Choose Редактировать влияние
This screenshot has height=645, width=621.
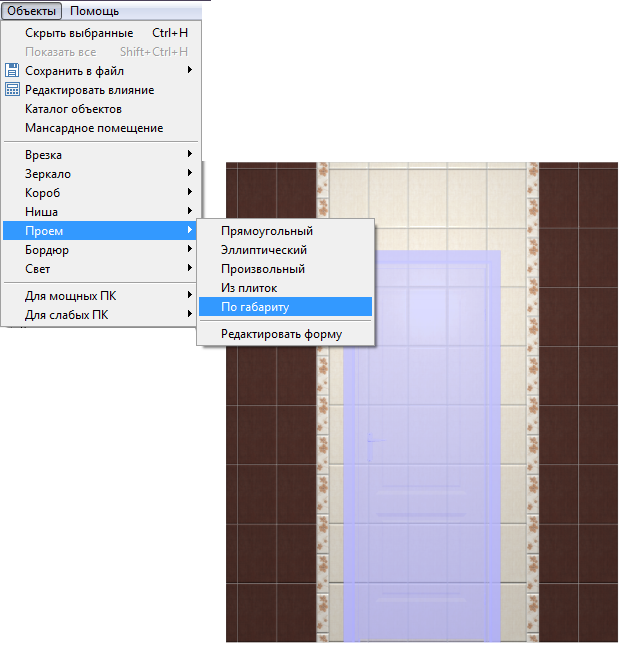[101, 90]
